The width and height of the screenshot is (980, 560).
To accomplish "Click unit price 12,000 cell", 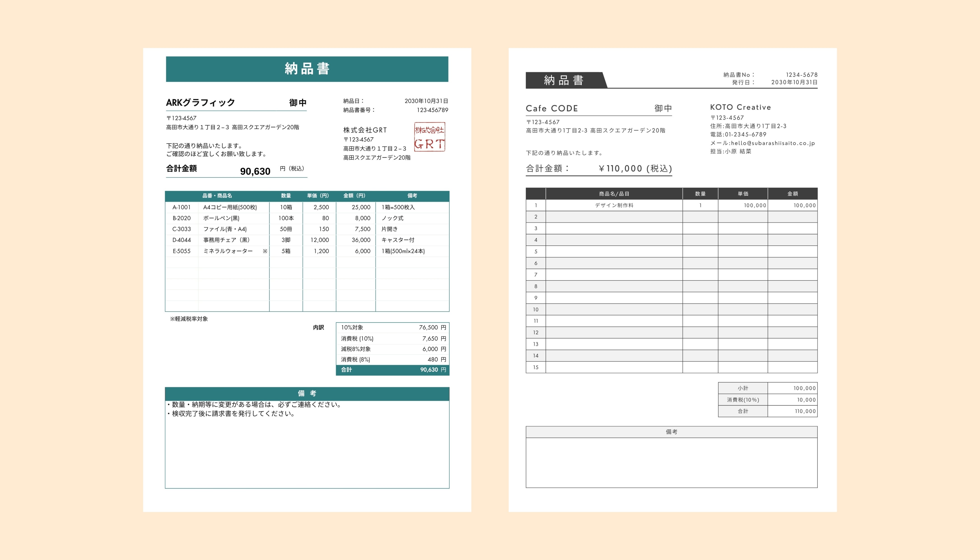I will (319, 240).
